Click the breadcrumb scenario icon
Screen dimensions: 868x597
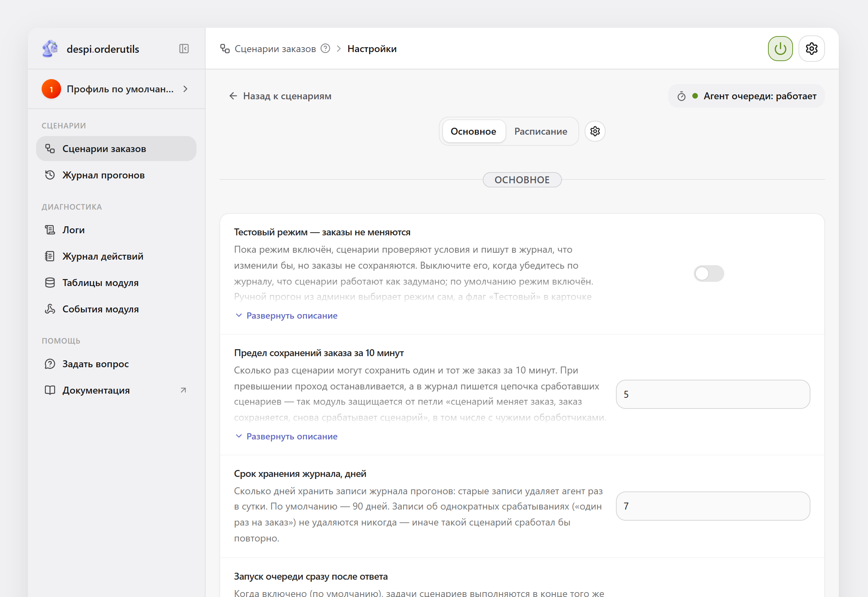[x=225, y=49]
